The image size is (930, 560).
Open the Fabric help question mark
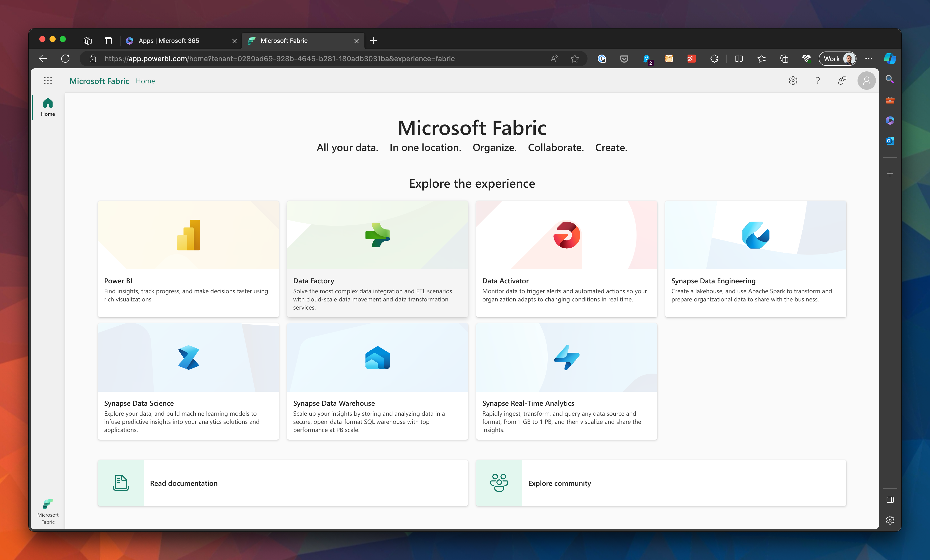pos(817,81)
